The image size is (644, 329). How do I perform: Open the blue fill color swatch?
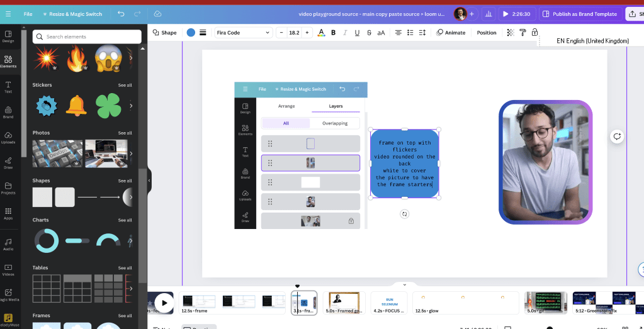click(191, 33)
